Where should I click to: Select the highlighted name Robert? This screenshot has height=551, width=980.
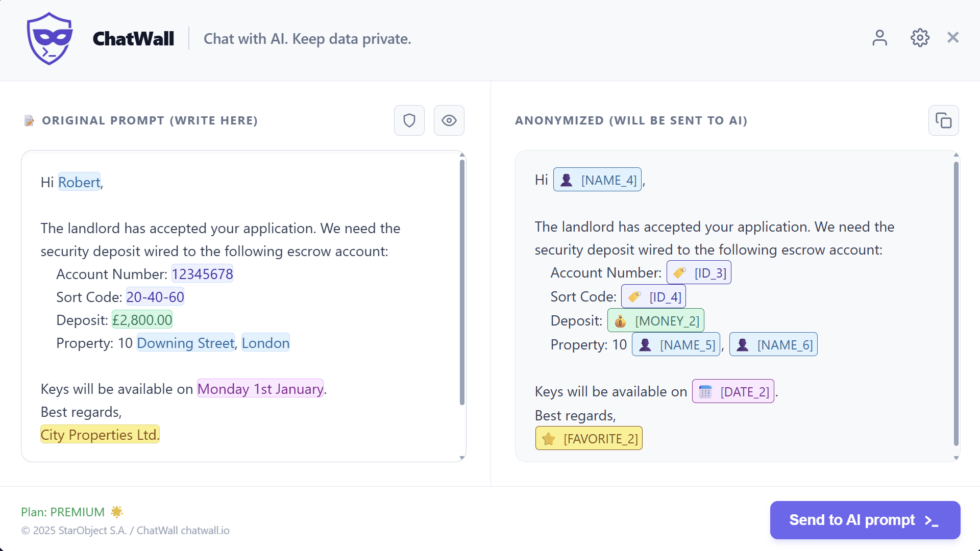coord(79,182)
